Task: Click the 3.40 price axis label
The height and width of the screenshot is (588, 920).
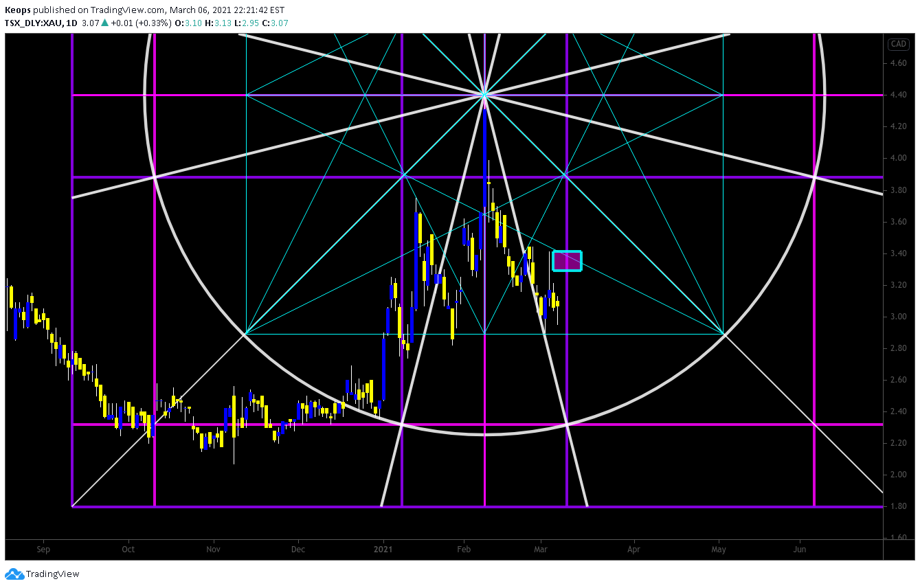Action: tap(898, 253)
